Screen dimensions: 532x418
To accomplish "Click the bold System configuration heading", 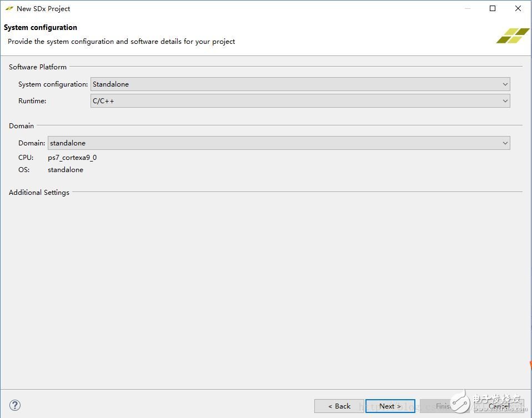I will 41,27.
